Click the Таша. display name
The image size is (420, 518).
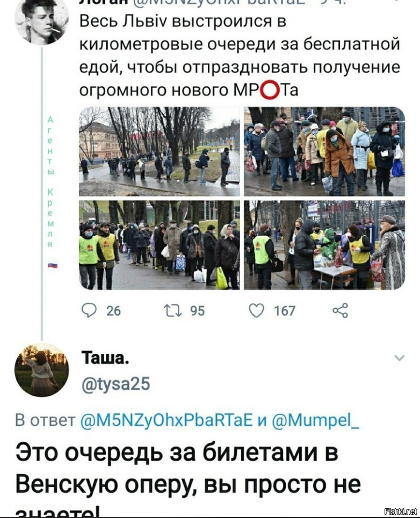(105, 358)
